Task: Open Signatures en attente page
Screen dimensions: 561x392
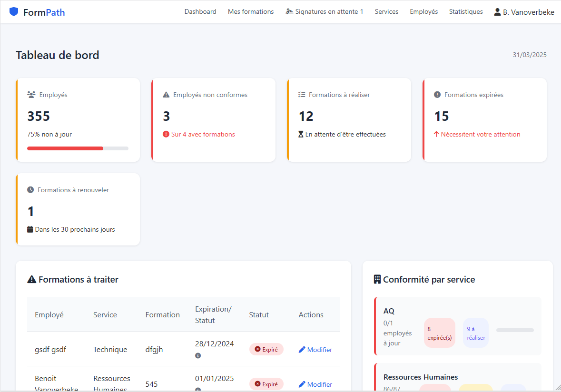Action: (324, 12)
